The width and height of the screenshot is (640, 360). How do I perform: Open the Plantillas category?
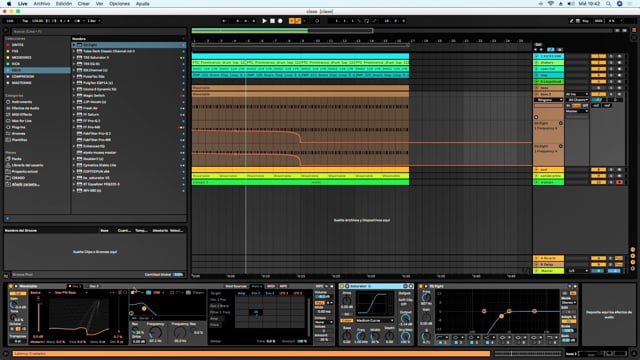click(20, 140)
